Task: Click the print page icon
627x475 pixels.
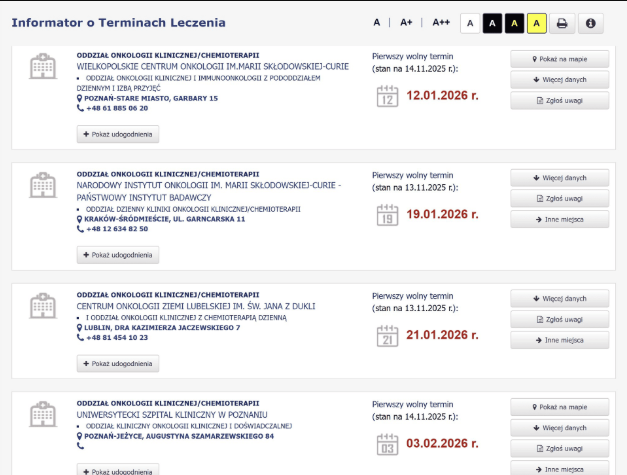Action: 562,23
